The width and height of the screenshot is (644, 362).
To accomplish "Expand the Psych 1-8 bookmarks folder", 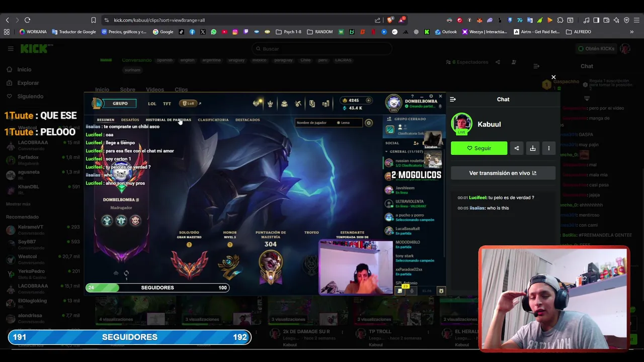I will [288, 32].
